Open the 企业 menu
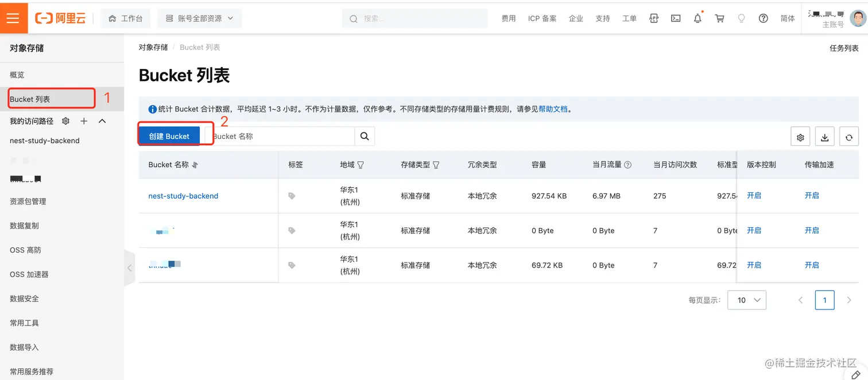The height and width of the screenshot is (380, 868). [x=576, y=18]
